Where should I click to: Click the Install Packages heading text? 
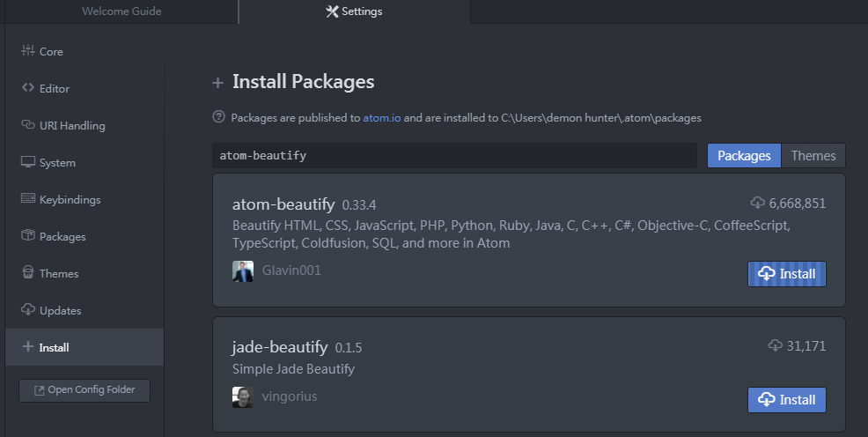(304, 82)
